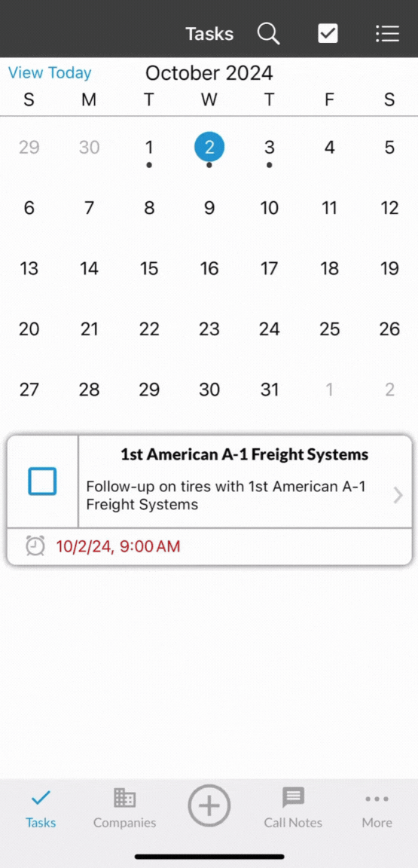The height and width of the screenshot is (868, 418).
Task: Select October 3 on the calendar
Action: tap(269, 147)
